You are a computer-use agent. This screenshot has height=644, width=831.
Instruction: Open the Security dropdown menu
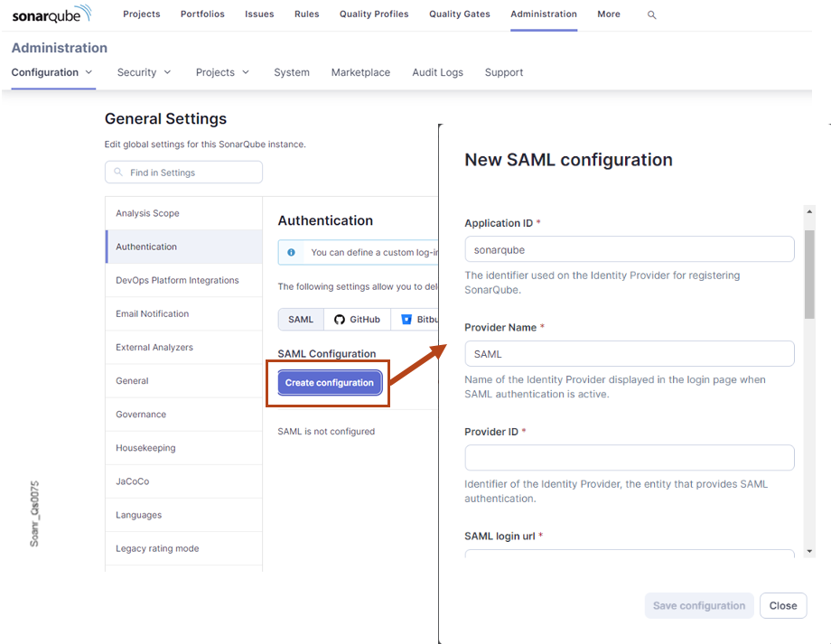coord(145,71)
